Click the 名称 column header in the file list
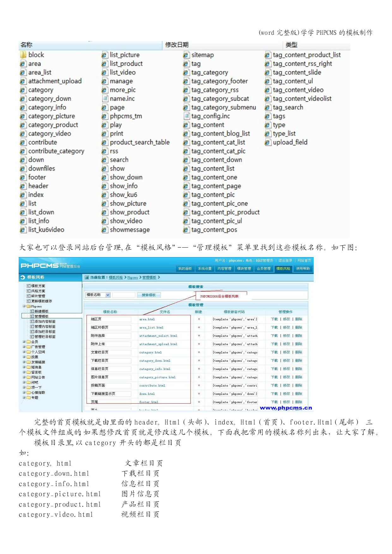The image size is (392, 554). pos(90,45)
